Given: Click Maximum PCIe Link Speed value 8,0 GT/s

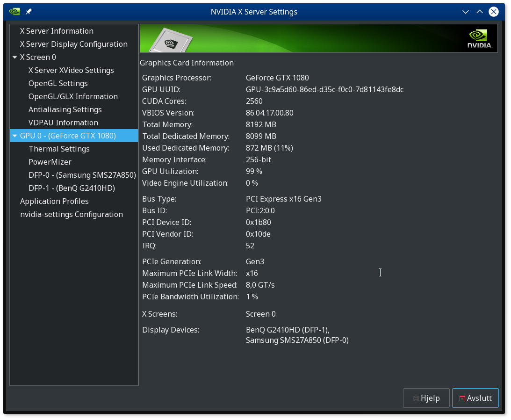Looking at the screenshot, I should [x=260, y=285].
